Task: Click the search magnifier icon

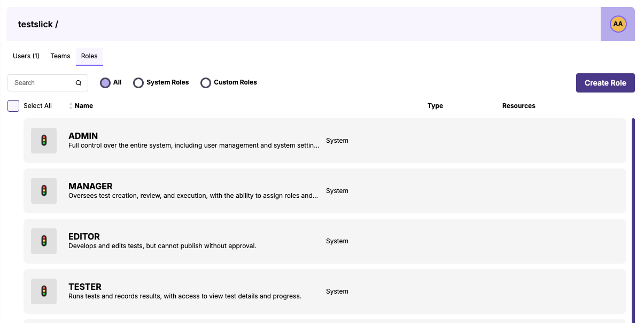Action: [x=79, y=83]
